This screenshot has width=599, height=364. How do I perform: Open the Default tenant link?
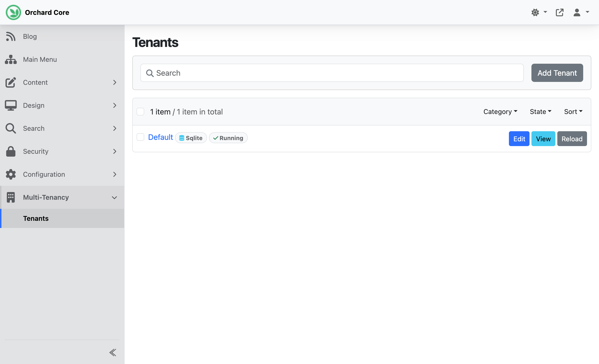tap(160, 137)
